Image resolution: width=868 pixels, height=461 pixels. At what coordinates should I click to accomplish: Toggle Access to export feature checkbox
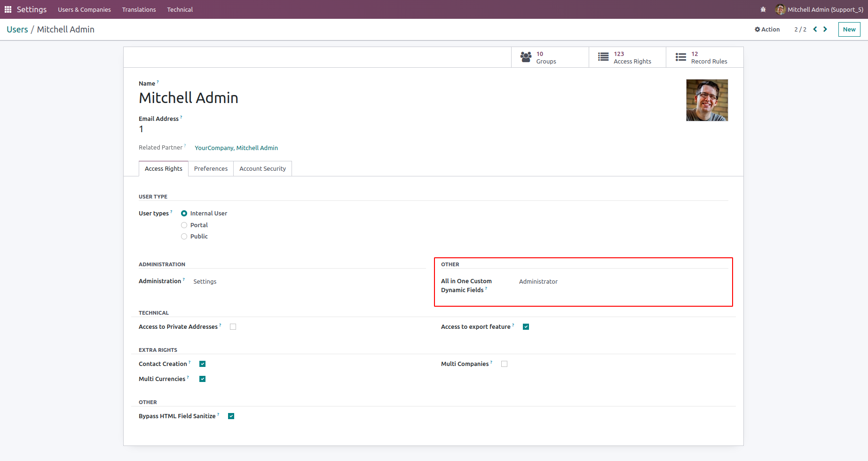526,327
